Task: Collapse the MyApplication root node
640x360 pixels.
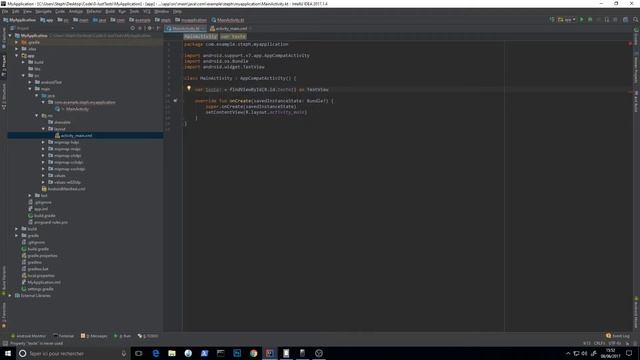Action: coord(10,36)
